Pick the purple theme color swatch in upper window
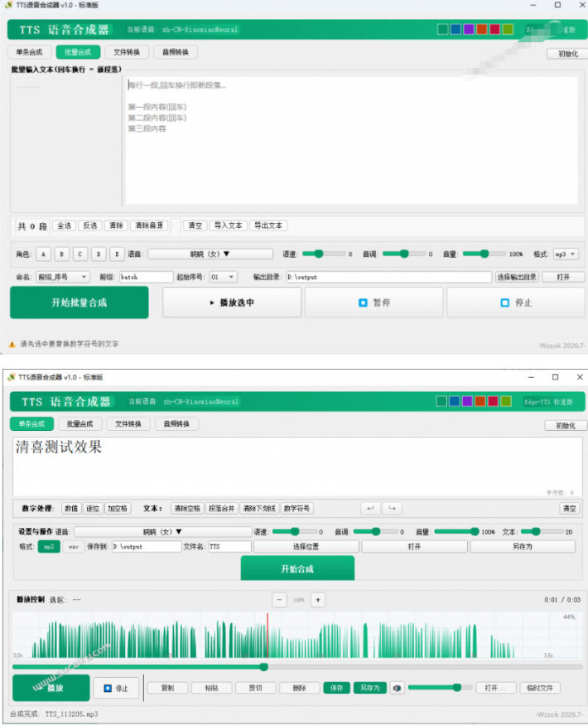Image resolution: width=588 pixels, height=726 pixels. click(x=469, y=30)
